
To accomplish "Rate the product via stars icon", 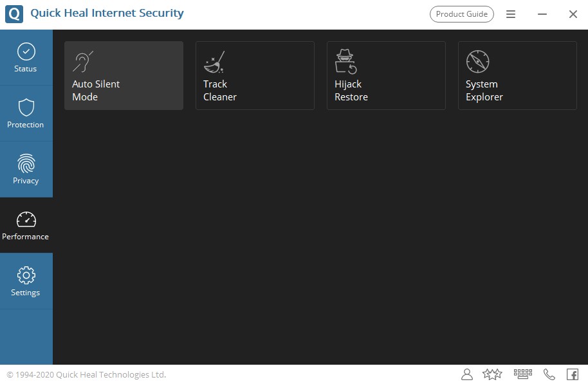I will [x=492, y=374].
